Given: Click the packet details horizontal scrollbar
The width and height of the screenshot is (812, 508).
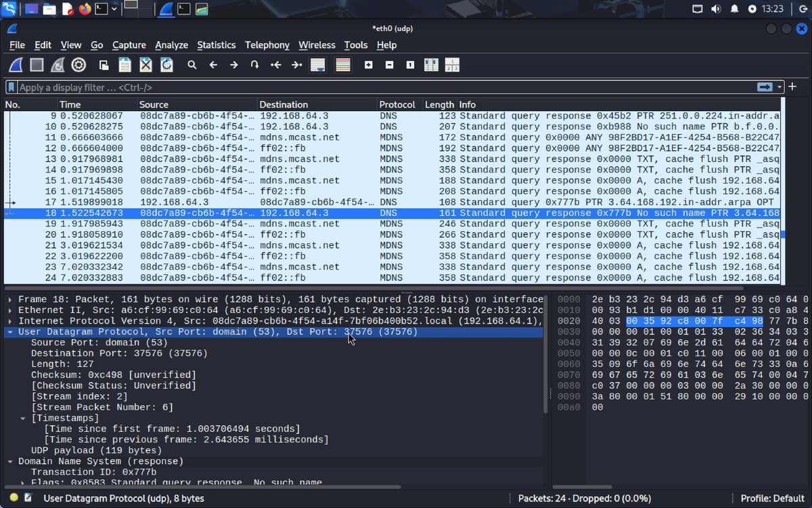Looking at the screenshot, I should click(203, 487).
